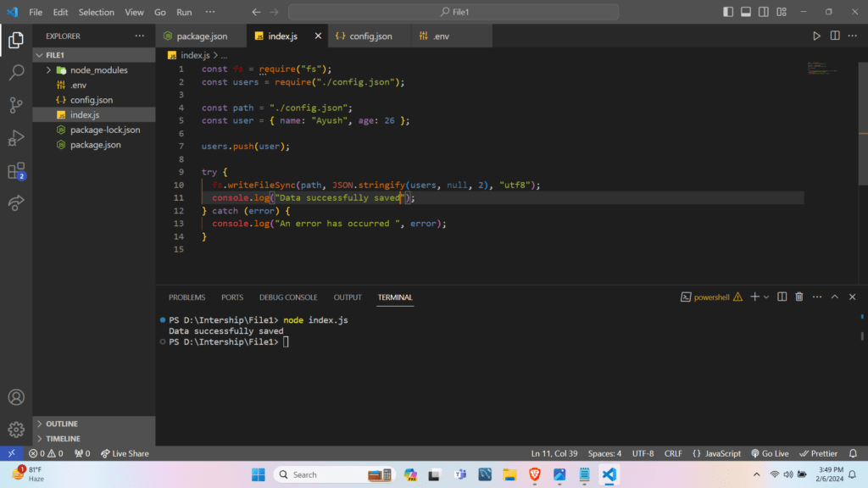Viewport: 868px width, 488px height.
Task: Maximize the terminal panel with the chevron
Action: pyautogui.click(x=834, y=297)
